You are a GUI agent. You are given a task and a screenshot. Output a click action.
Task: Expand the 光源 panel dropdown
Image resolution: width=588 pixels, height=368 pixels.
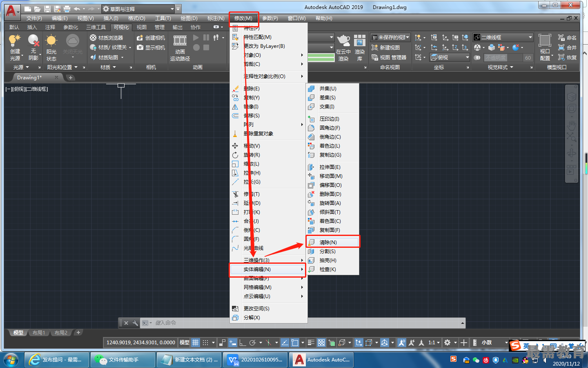[x=21, y=67]
